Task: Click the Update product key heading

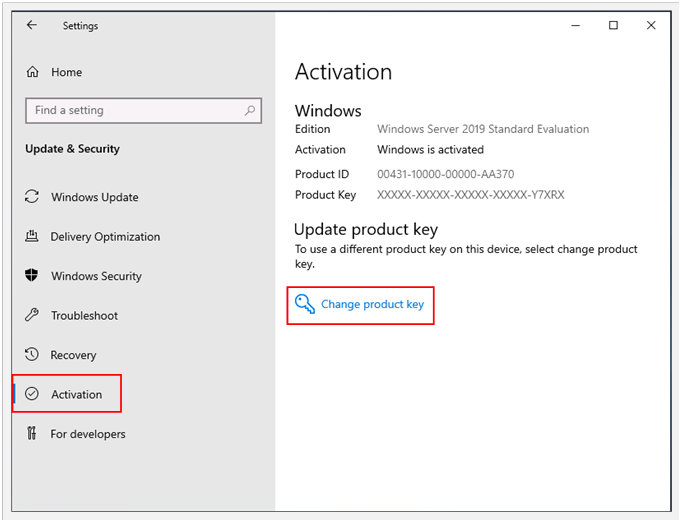Action: pos(366,229)
